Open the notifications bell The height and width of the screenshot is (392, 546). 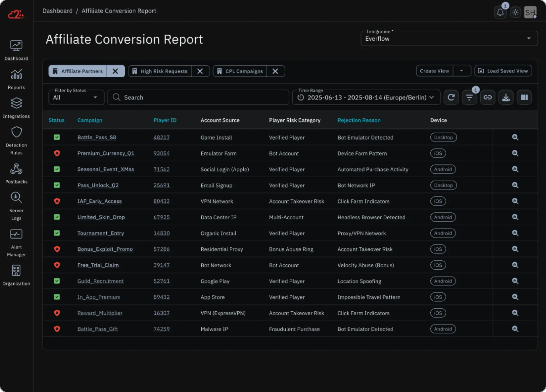tap(500, 13)
